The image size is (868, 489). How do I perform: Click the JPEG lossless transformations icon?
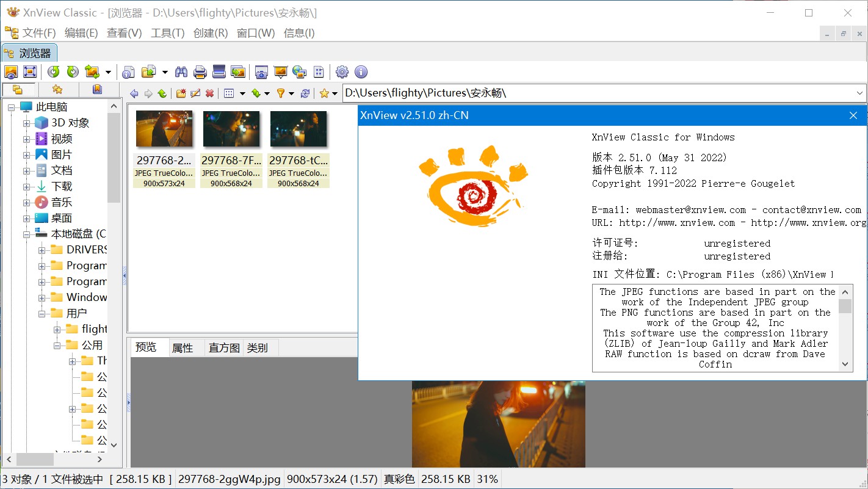point(92,72)
